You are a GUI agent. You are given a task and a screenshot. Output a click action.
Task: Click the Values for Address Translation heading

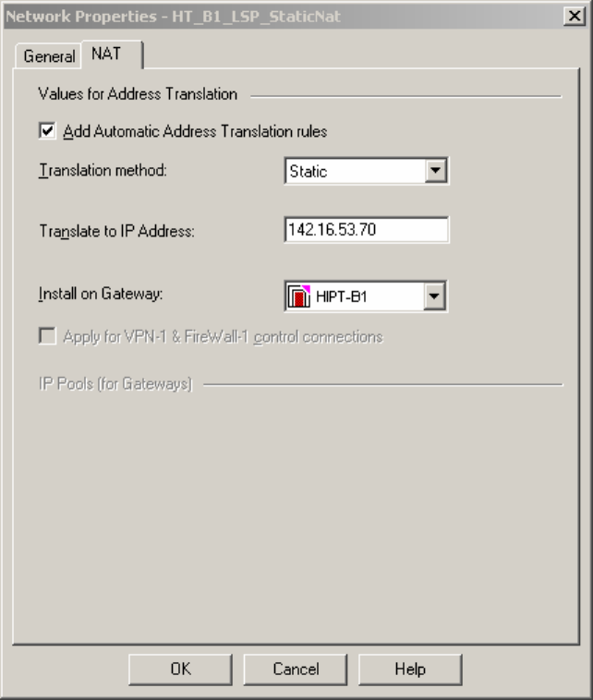(x=138, y=93)
